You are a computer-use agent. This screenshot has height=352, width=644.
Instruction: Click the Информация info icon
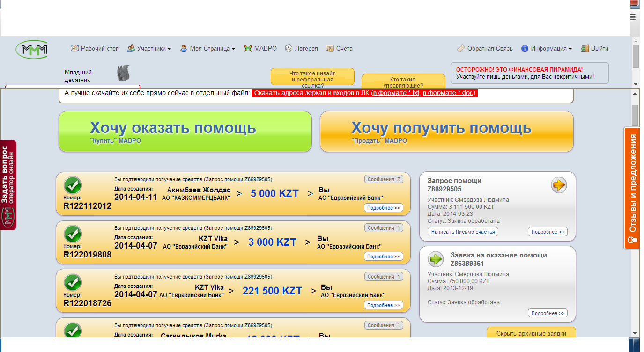pos(525,48)
